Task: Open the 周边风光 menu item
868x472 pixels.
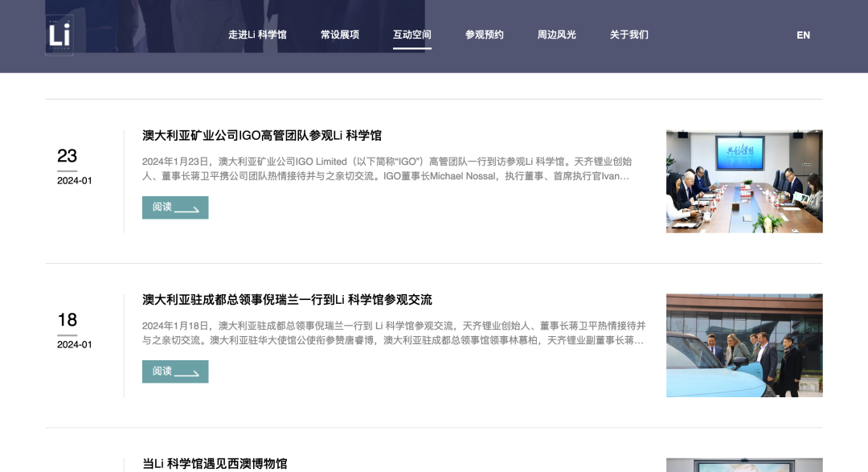Action: point(555,35)
